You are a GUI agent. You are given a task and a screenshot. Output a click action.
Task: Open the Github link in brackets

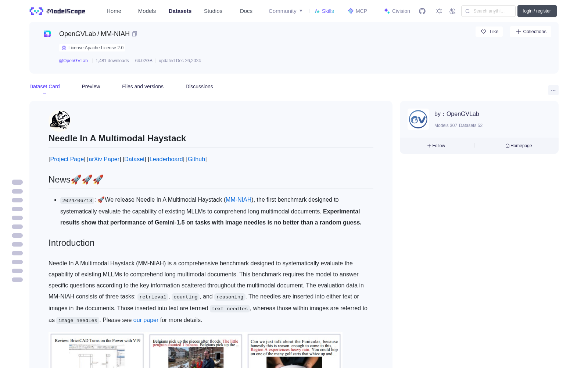coord(197,159)
